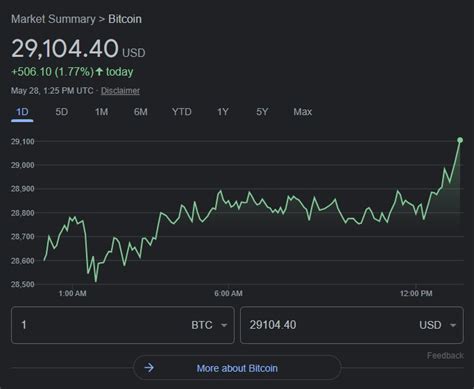The image size is (474, 389).
Task: Click the Bitcoin title in breadcrumb
Action: tap(125, 19)
